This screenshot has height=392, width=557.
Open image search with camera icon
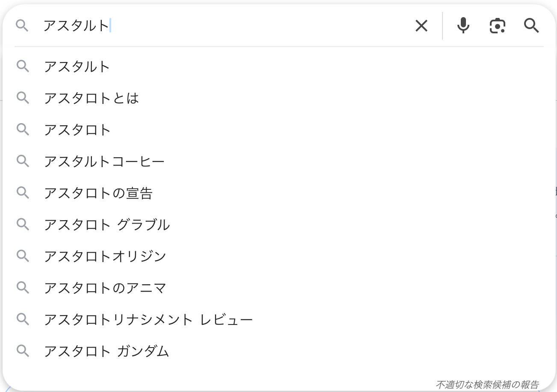[x=497, y=26]
